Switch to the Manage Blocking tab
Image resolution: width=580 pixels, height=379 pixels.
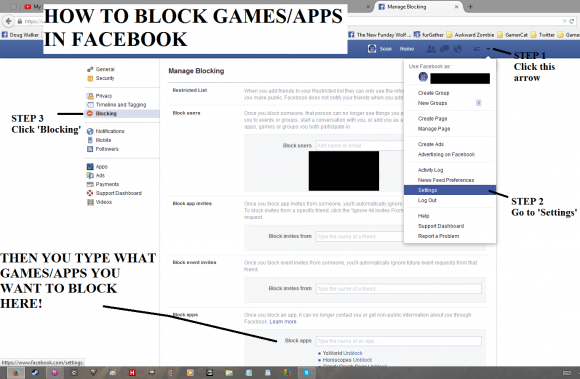[418, 7]
